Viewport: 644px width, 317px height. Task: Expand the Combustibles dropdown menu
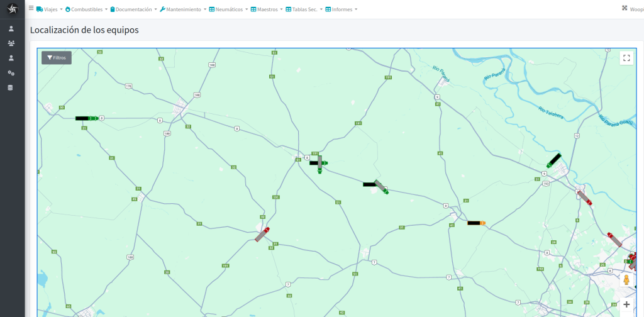pos(86,9)
